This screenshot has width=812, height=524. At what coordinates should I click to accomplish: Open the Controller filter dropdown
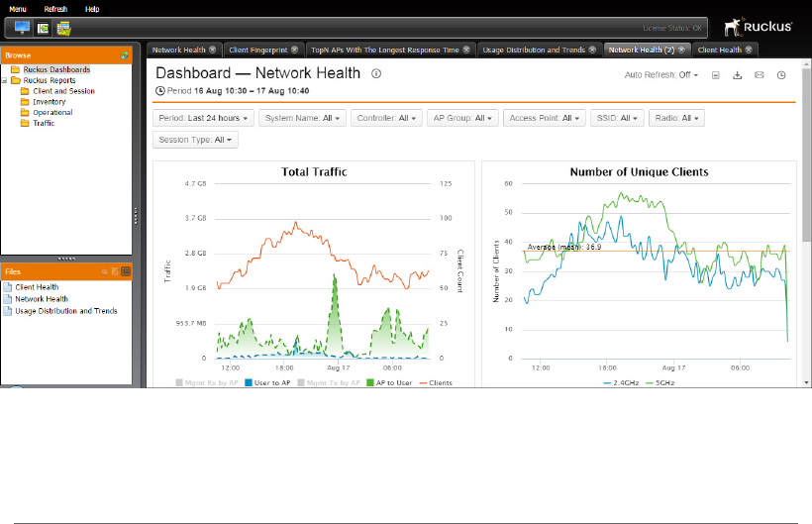[x=387, y=118]
